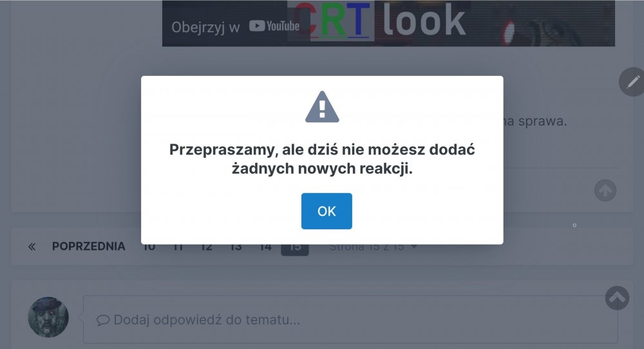Go to POPRZEDNIA previous page
644x349 pixels.
point(88,247)
